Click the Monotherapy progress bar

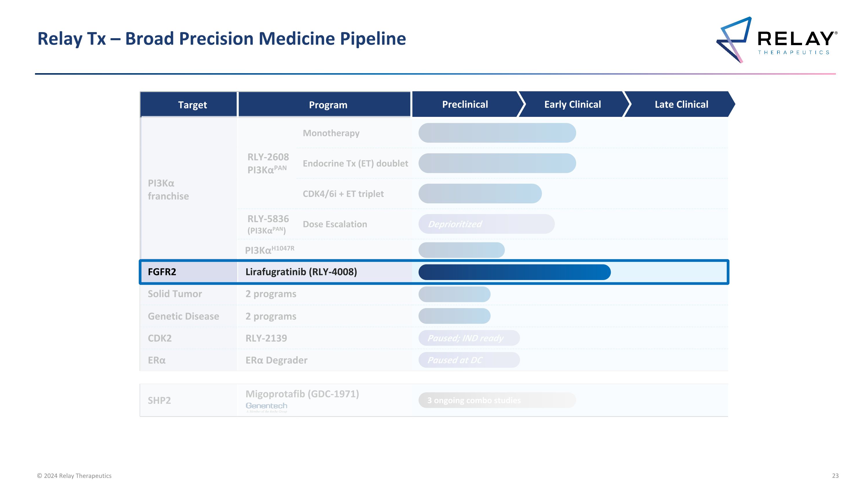click(x=497, y=133)
